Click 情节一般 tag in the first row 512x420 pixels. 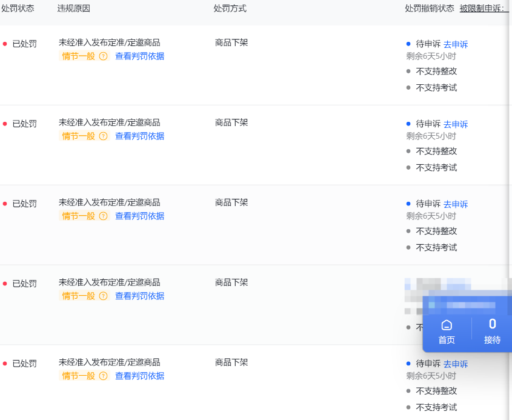[79, 56]
